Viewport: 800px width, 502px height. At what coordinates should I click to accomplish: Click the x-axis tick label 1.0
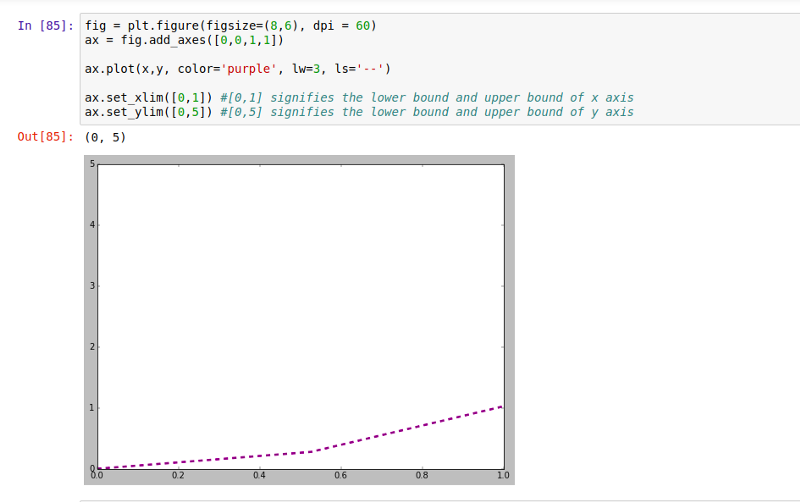coord(503,475)
